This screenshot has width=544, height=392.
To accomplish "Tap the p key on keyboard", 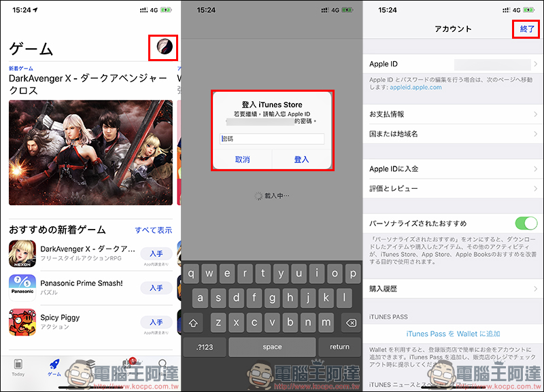I will 353,274.
